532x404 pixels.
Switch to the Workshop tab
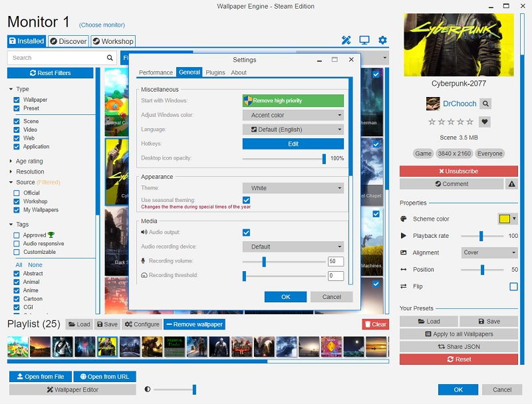113,41
